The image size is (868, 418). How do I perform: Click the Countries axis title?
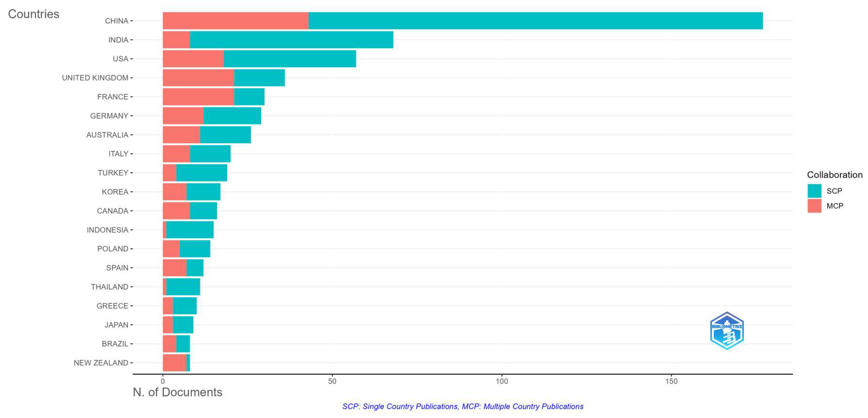(x=33, y=14)
